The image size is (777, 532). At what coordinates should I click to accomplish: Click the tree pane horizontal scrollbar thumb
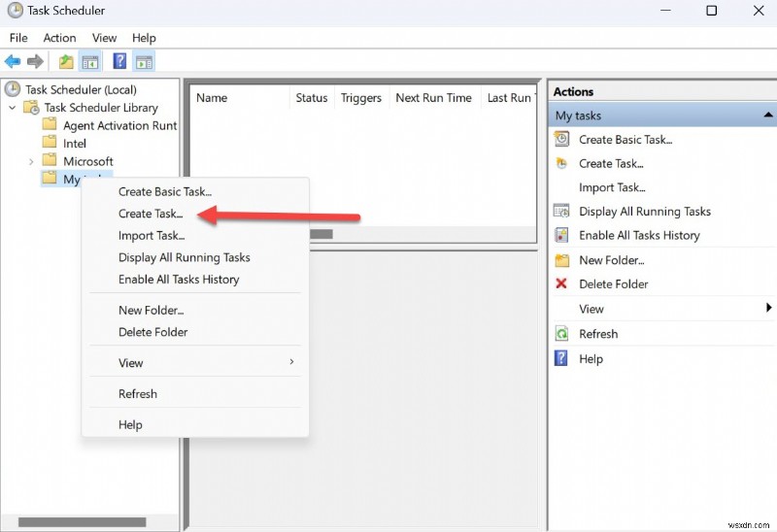point(83,522)
